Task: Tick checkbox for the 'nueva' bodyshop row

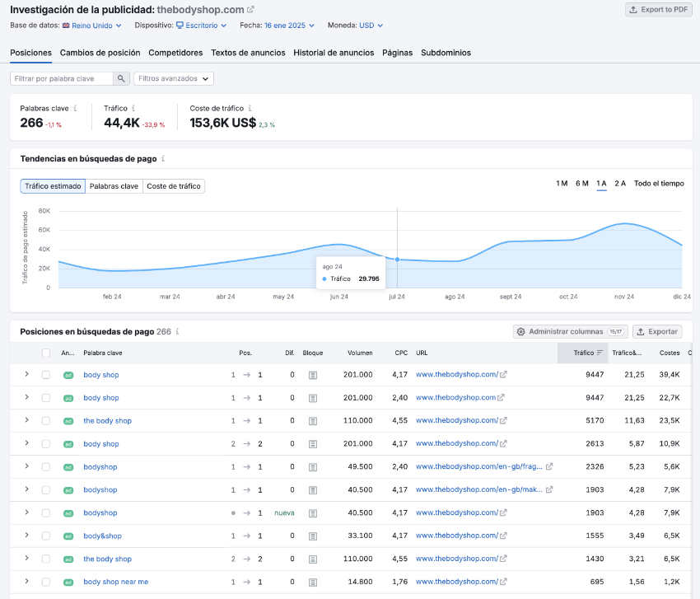Action: [x=46, y=513]
